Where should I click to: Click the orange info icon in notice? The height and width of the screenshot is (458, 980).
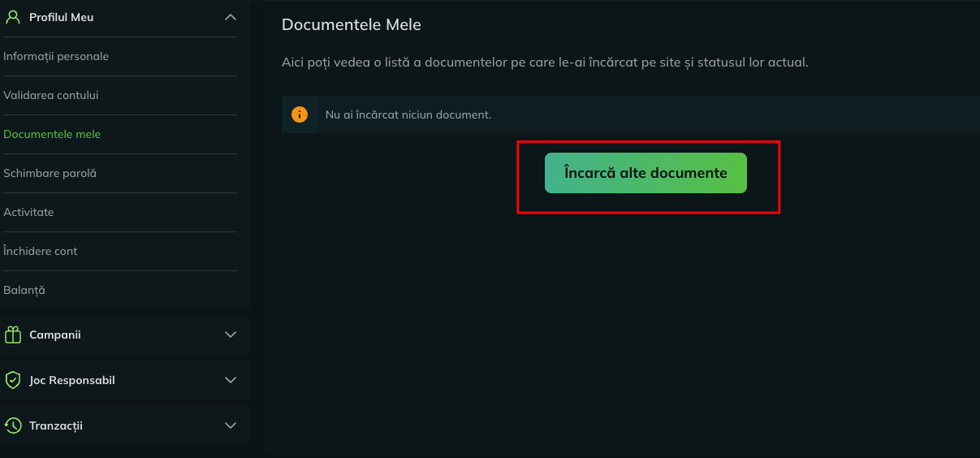click(x=300, y=114)
